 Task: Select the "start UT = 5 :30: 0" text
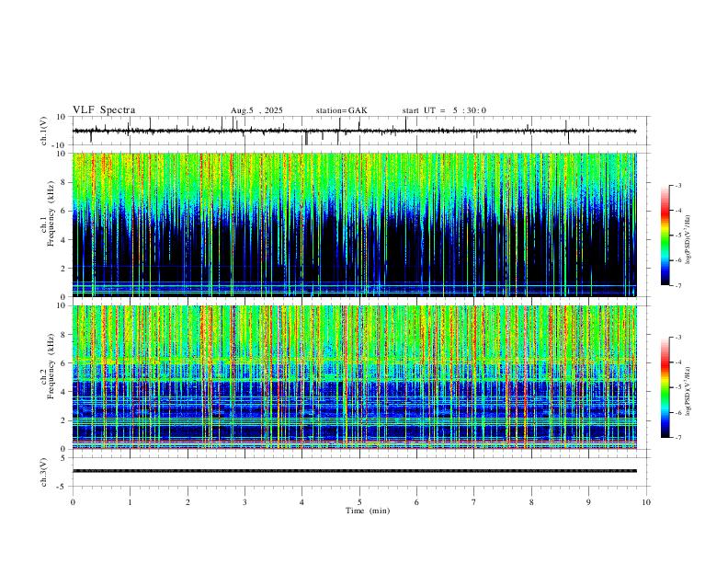(444, 110)
